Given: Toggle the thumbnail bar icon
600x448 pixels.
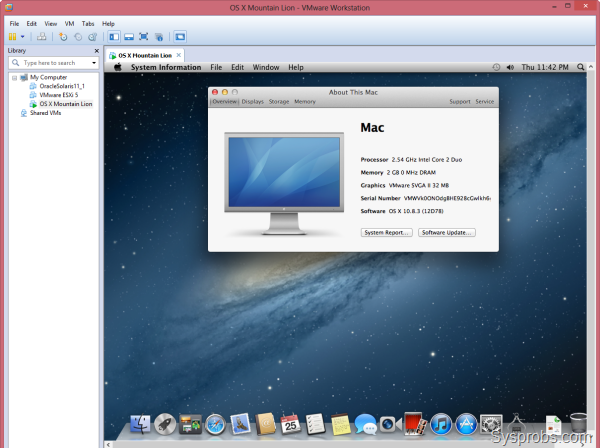Looking at the screenshot, I should [x=129, y=37].
